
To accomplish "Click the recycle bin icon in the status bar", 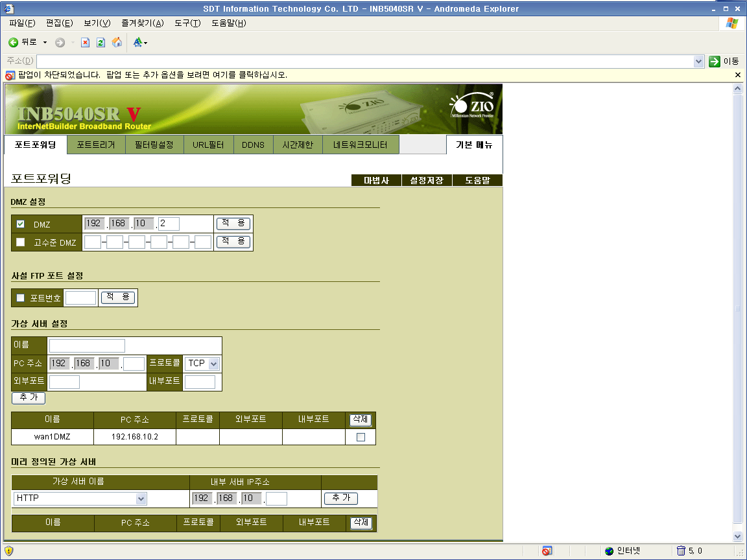I will 681,551.
